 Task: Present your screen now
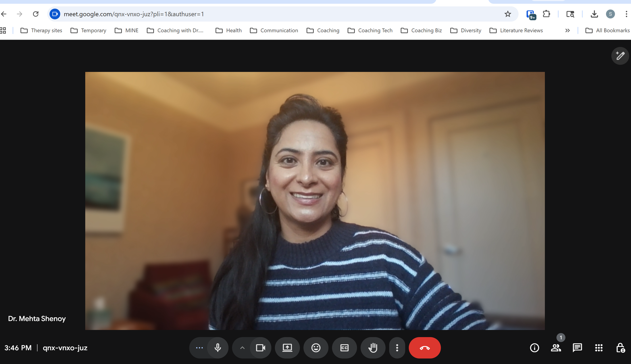[287, 348]
